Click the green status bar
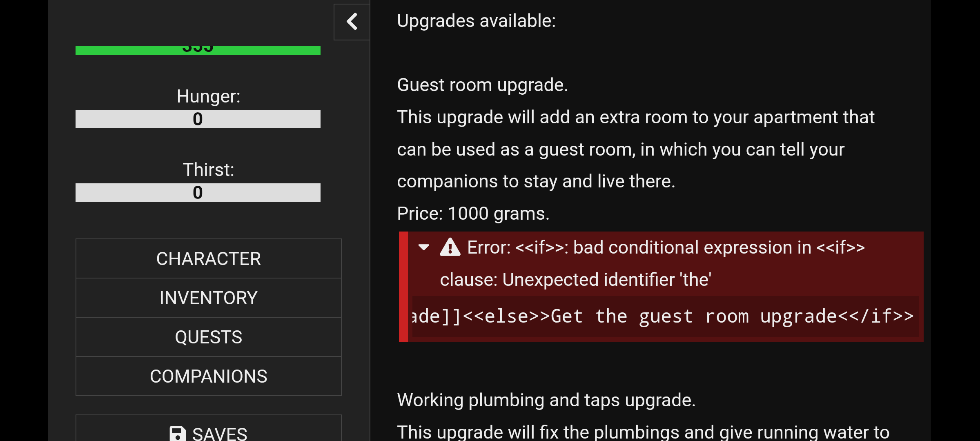This screenshot has height=441, width=980. pos(198,50)
